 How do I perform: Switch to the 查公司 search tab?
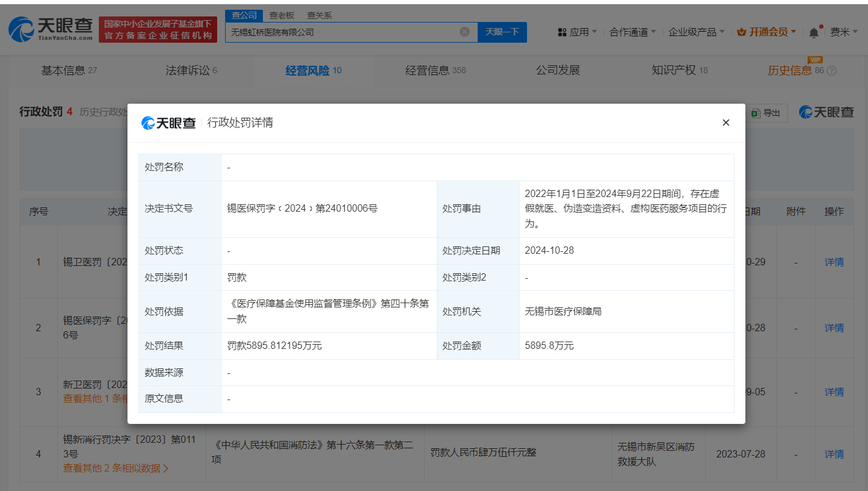pyautogui.click(x=244, y=16)
